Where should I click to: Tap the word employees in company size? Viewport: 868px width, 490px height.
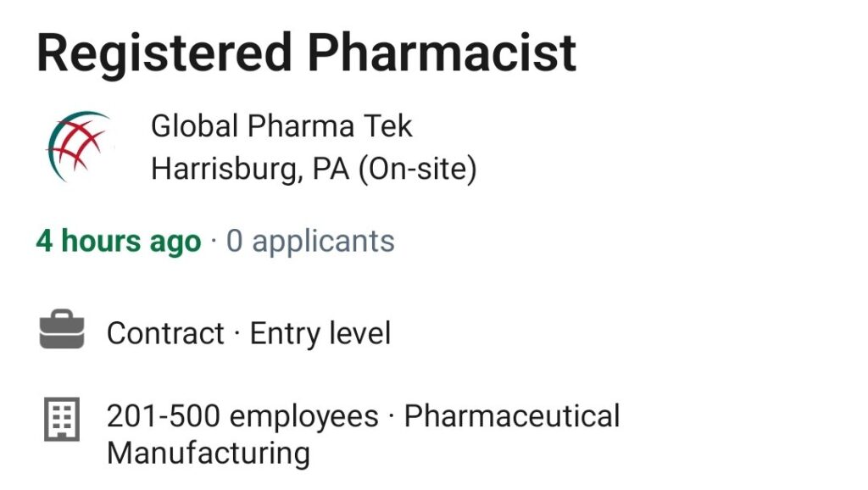304,418
